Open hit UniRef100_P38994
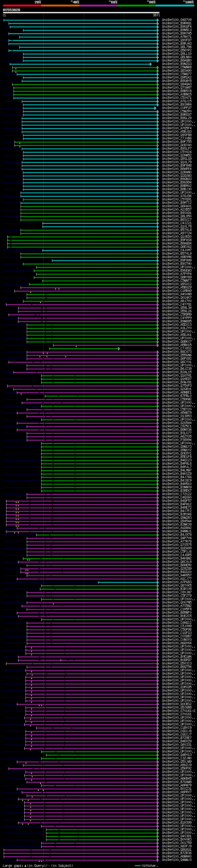Viewport: 197px width, 868px height. point(177,440)
